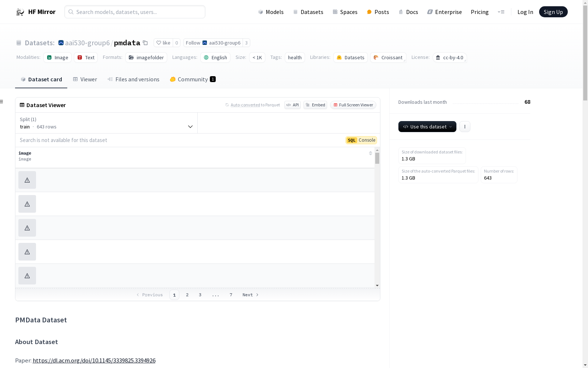Click the health tag
The height and width of the screenshot is (368, 588).
(x=295, y=57)
